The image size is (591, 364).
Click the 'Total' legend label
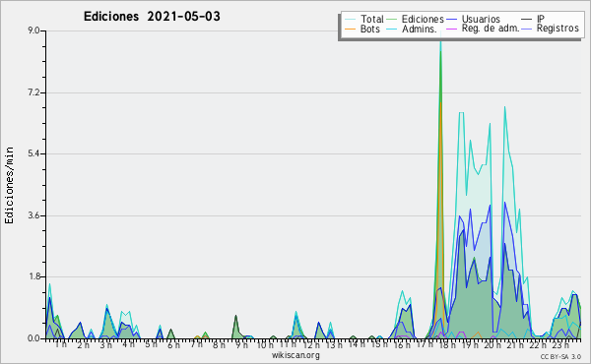tap(371, 19)
